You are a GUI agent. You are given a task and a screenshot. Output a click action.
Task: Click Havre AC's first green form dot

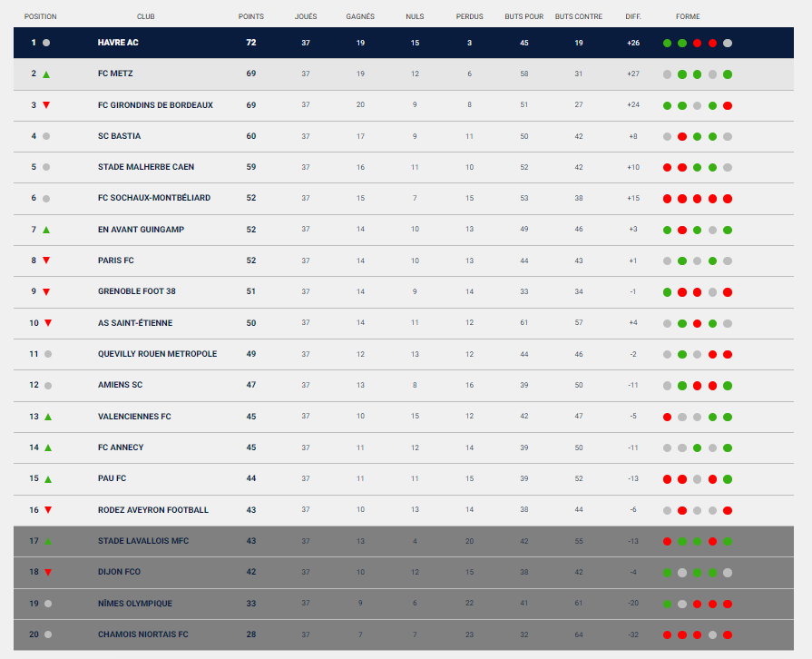point(667,43)
